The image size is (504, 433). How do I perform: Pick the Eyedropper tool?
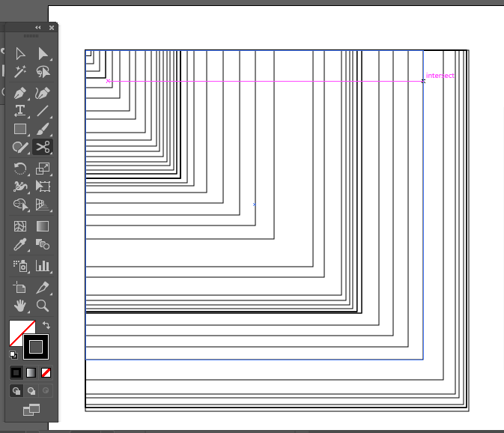click(20, 245)
